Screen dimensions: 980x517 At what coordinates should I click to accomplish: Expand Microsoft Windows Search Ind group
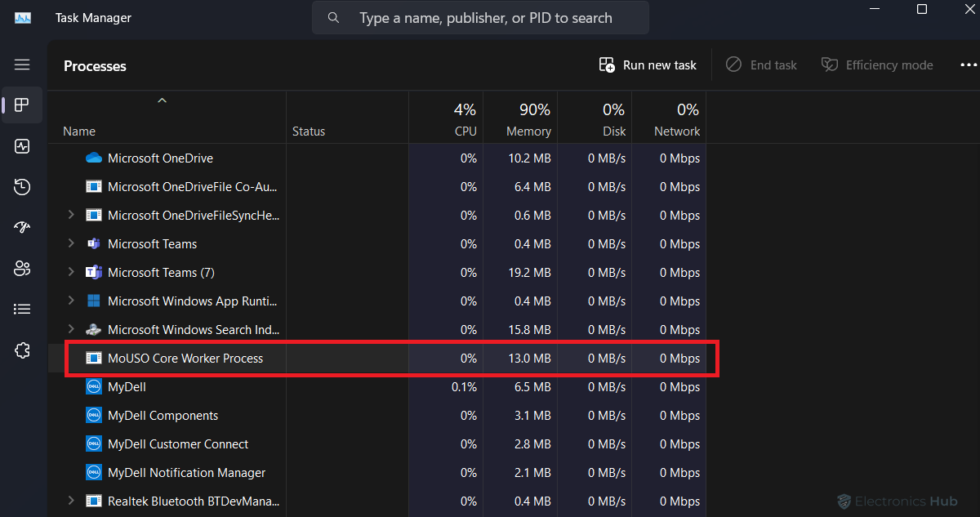click(x=71, y=329)
